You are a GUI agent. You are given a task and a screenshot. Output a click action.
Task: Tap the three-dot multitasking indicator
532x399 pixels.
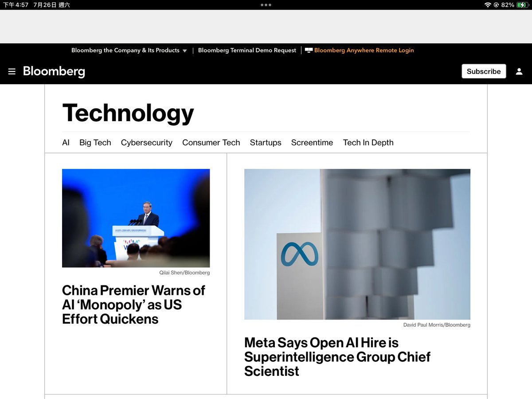click(266, 5)
